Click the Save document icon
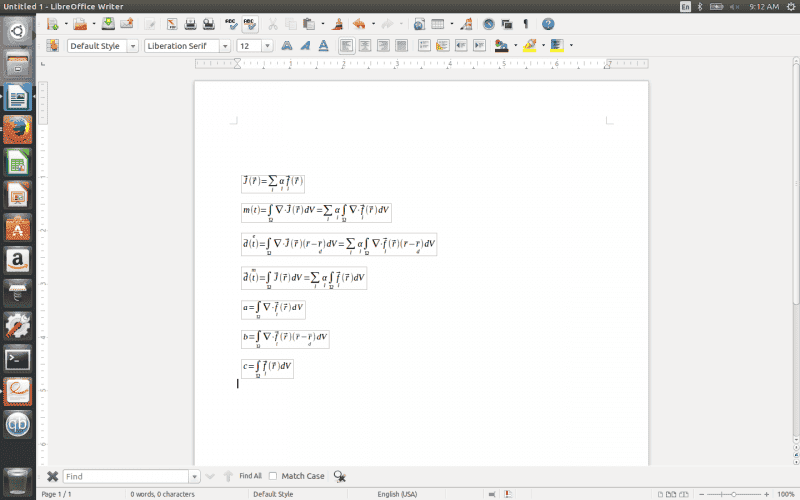The height and width of the screenshot is (500, 800). pos(108,23)
